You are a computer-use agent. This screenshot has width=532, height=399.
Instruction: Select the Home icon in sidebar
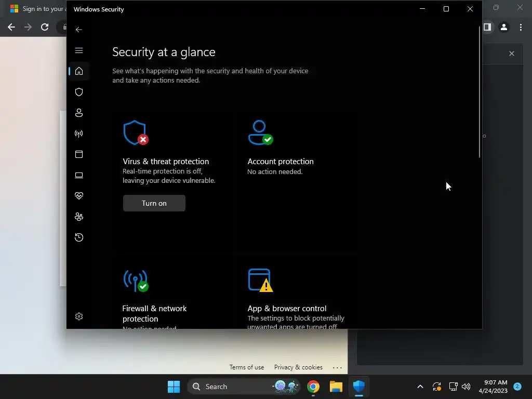[79, 71]
